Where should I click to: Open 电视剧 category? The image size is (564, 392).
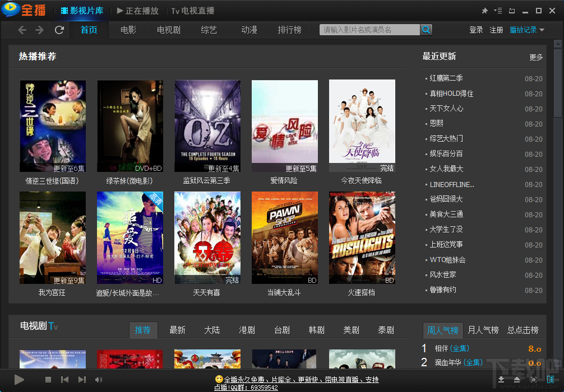[x=169, y=30]
